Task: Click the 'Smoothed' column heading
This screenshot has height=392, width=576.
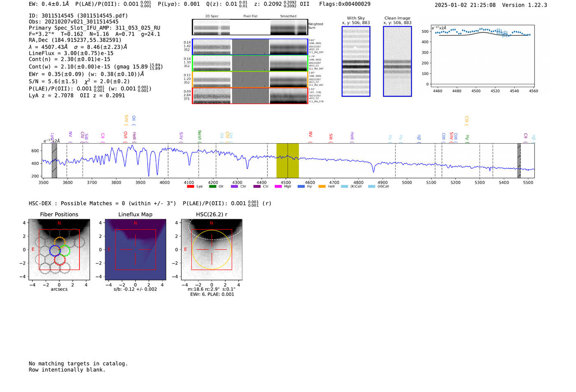Action: (288, 16)
